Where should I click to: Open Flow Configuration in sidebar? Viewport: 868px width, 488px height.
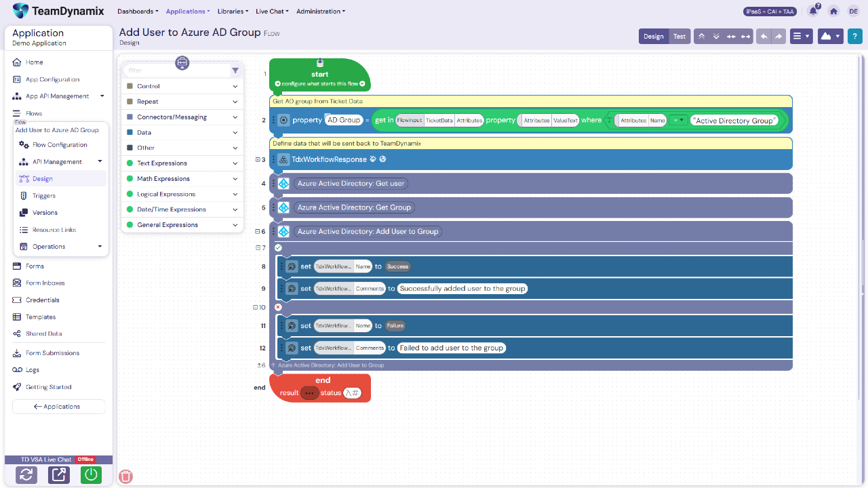[60, 145]
